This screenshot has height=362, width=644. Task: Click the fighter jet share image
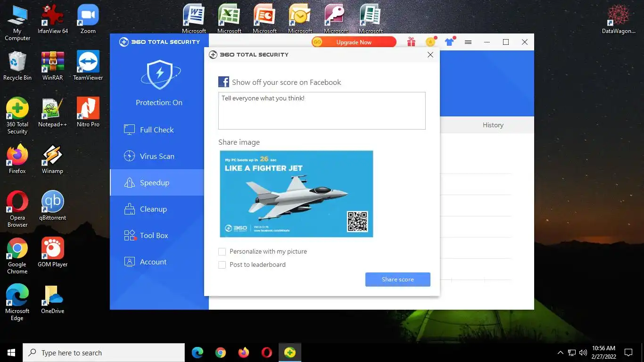click(297, 194)
